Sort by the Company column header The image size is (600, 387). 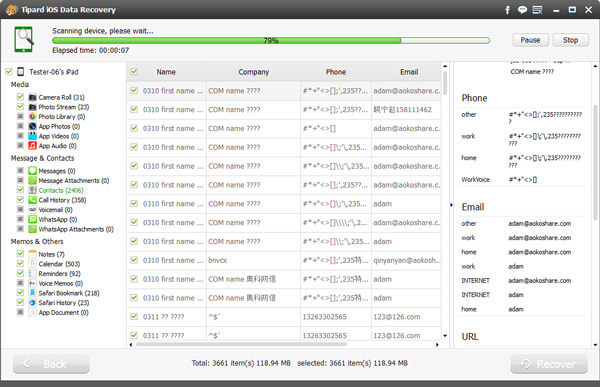(253, 72)
